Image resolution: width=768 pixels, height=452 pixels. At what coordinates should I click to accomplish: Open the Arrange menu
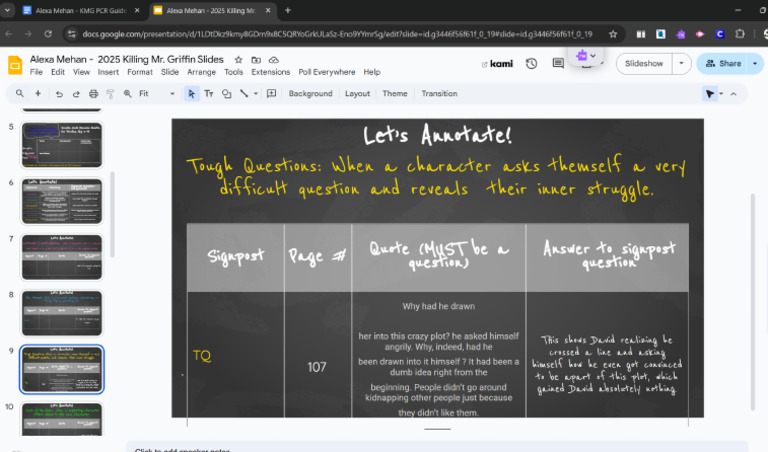(x=201, y=72)
